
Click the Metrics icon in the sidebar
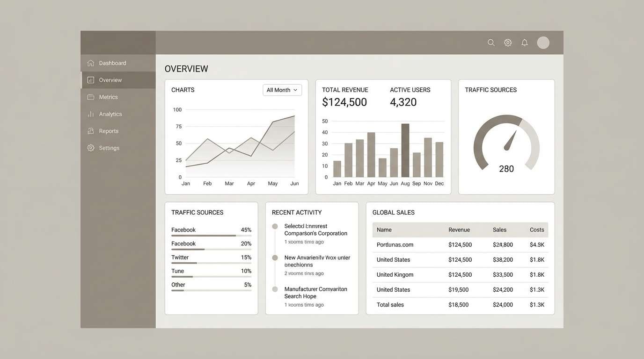pyautogui.click(x=90, y=97)
